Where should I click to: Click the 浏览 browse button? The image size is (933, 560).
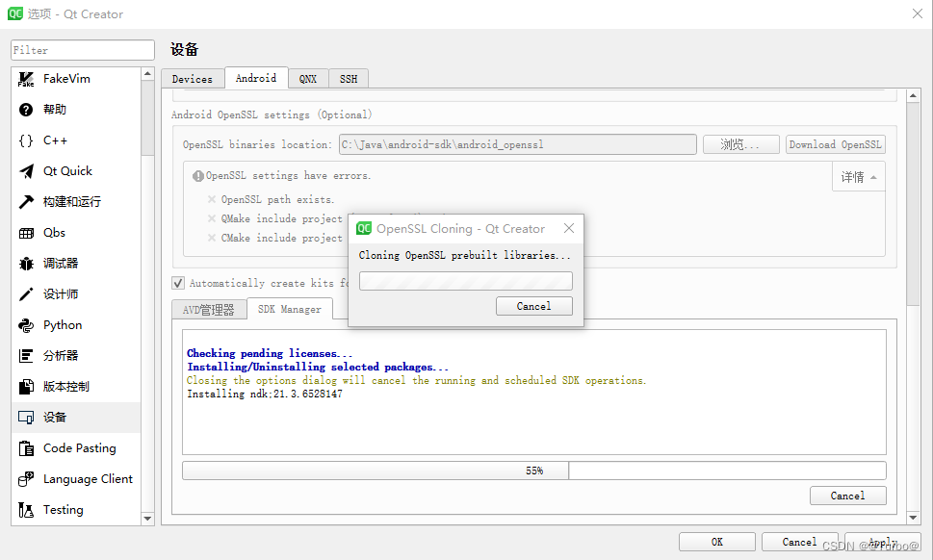740,144
